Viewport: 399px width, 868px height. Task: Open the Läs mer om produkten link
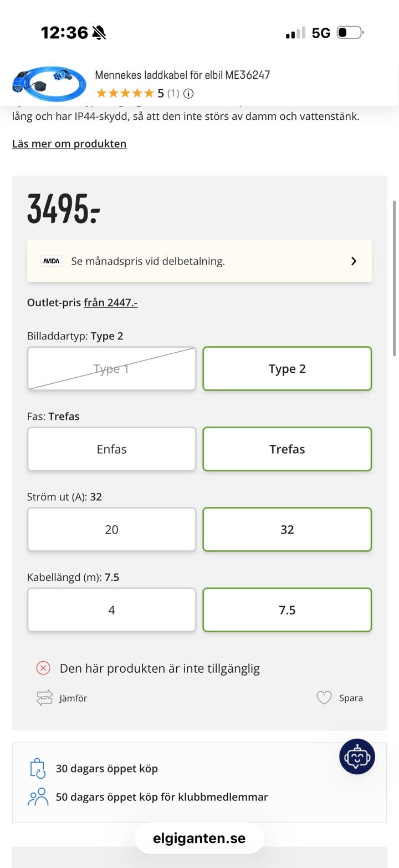(x=69, y=143)
